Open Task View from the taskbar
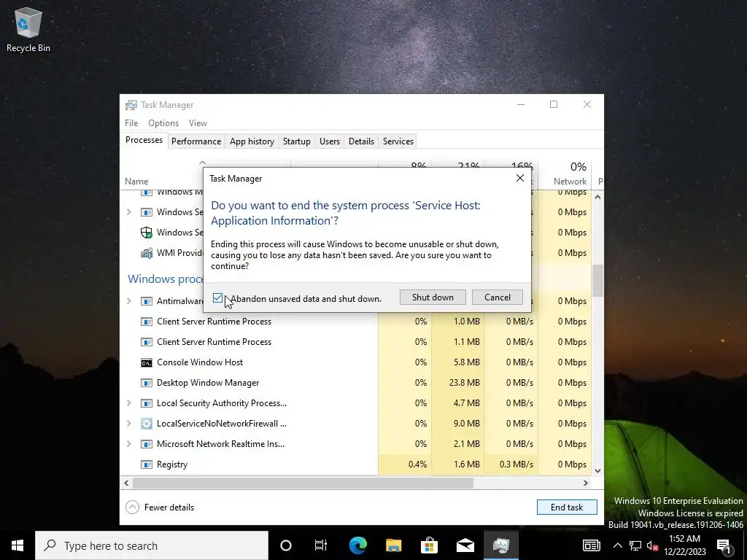 click(321, 545)
